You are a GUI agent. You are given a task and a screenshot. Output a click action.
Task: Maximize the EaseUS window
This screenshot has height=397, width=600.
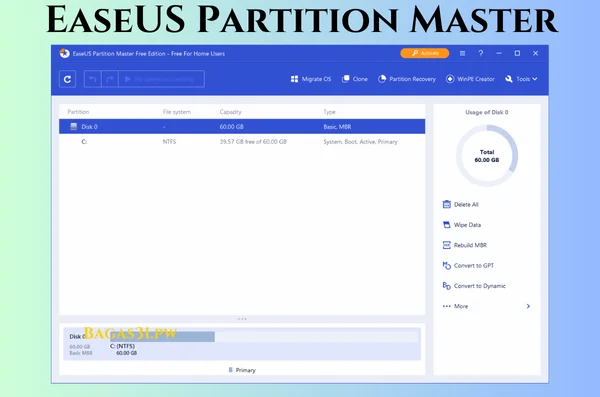[x=517, y=54]
